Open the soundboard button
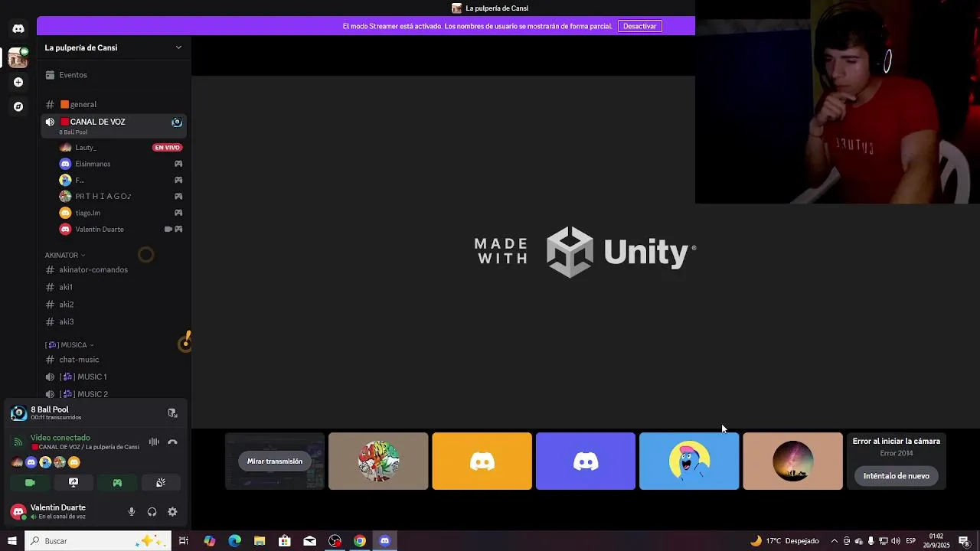 pyautogui.click(x=161, y=483)
